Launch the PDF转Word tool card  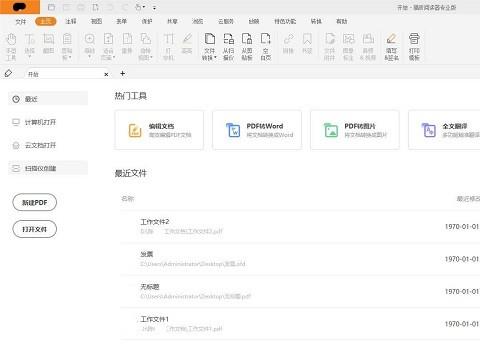click(257, 130)
